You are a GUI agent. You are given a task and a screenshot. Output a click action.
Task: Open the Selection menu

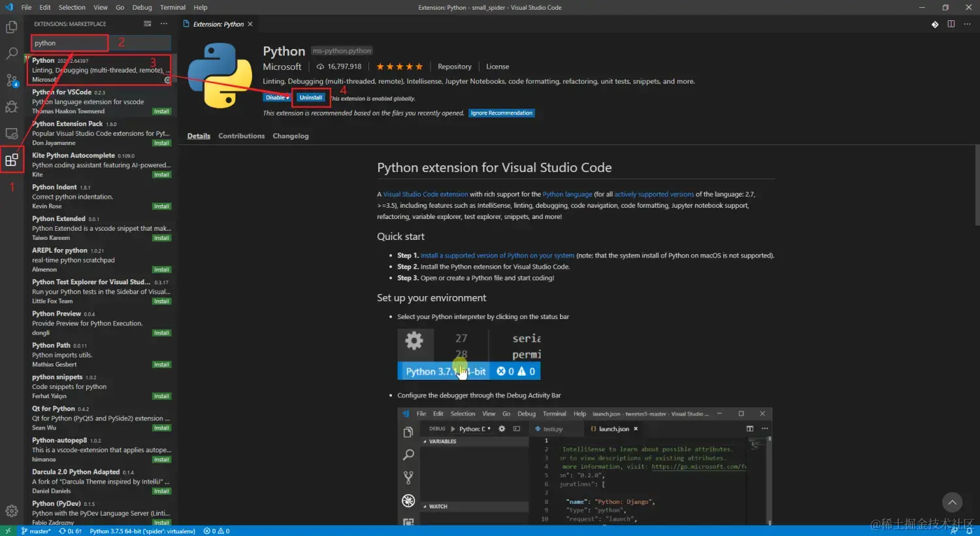coord(72,7)
